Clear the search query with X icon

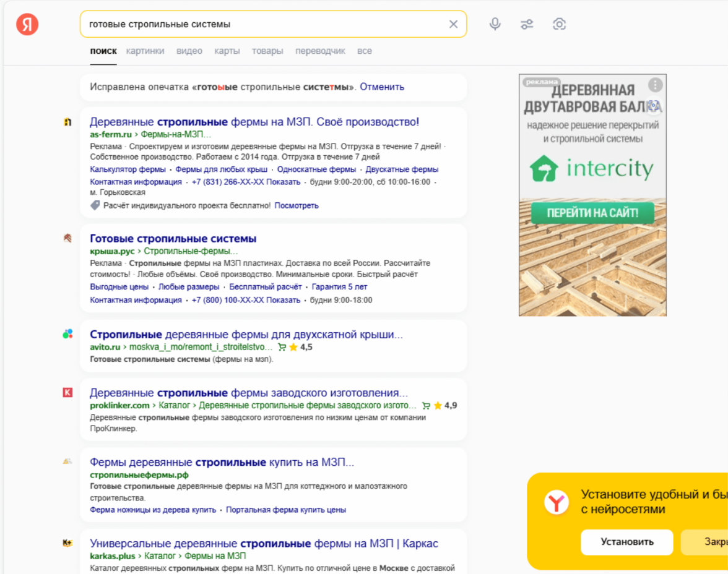tap(453, 24)
